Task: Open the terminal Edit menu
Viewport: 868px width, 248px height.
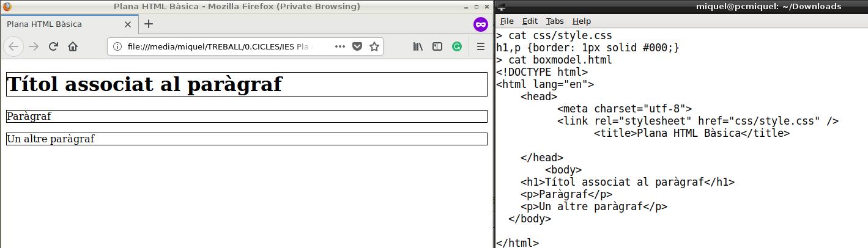Action: (x=530, y=21)
